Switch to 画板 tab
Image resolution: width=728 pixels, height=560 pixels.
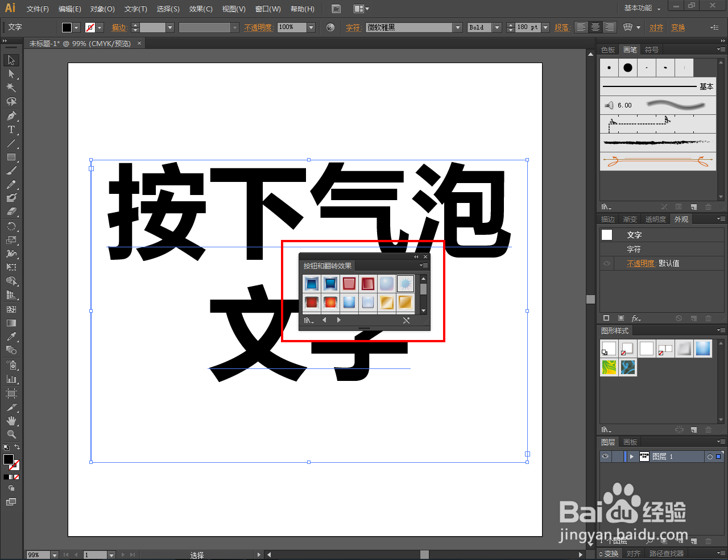click(630, 442)
